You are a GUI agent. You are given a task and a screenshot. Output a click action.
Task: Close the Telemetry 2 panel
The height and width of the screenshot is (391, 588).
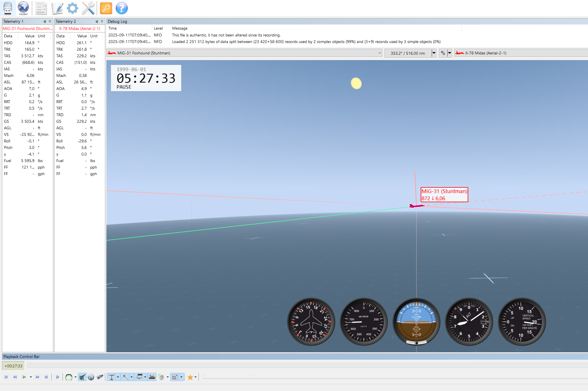102,21
